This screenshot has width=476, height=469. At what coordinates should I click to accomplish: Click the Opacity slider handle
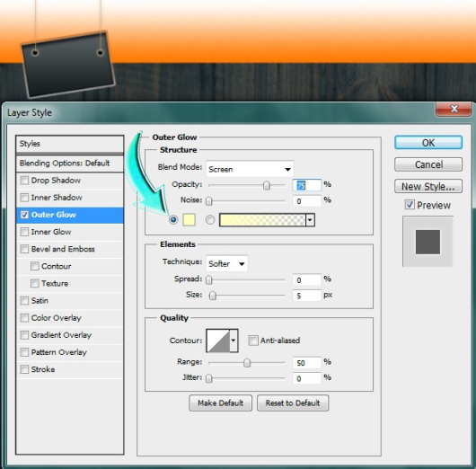point(266,185)
